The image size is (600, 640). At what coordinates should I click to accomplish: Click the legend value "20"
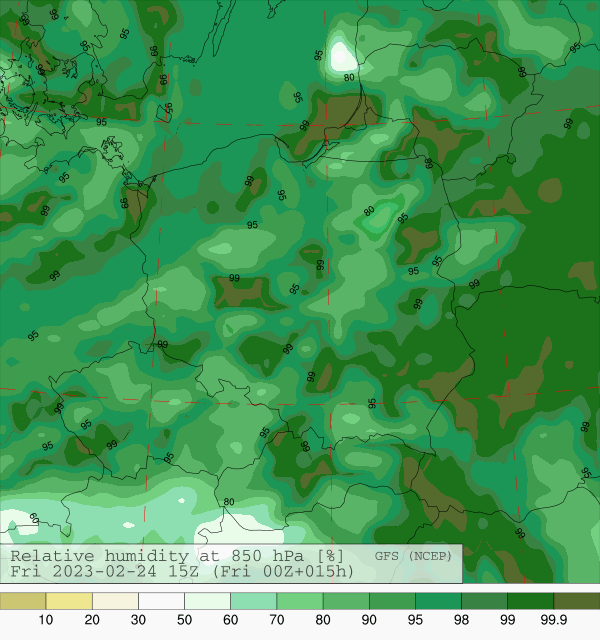point(92,620)
